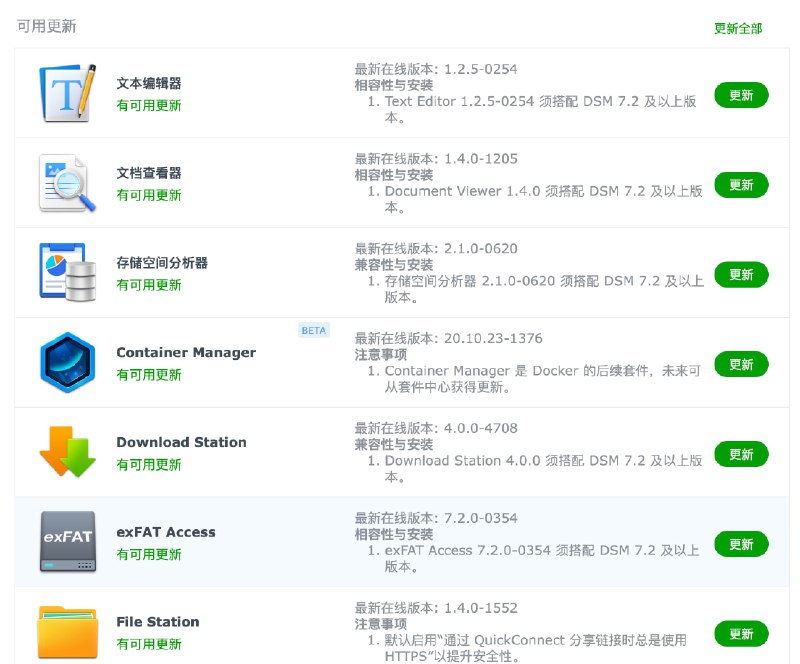Update the Storage Analyzer package

(741, 274)
